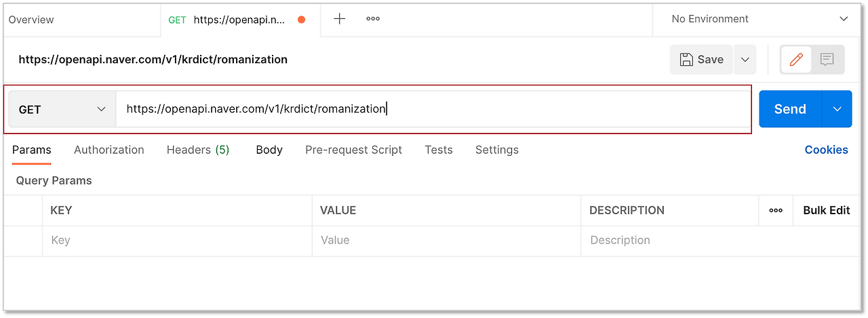Switch to edit mode pencil icon
The width and height of the screenshot is (868, 318).
[796, 60]
